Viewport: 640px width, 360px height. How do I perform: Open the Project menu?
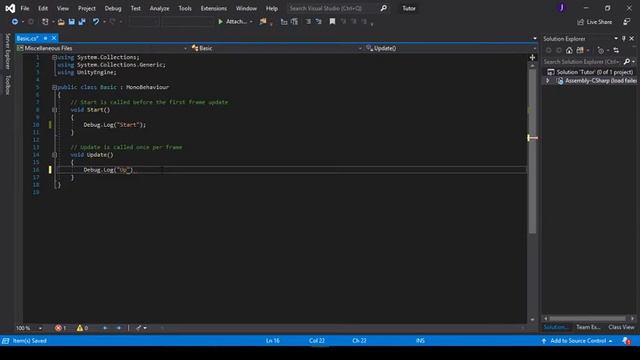[87, 8]
